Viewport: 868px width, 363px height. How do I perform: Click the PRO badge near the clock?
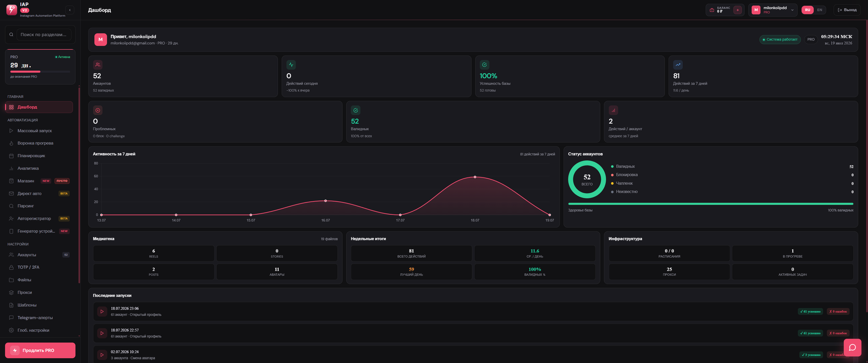(811, 40)
